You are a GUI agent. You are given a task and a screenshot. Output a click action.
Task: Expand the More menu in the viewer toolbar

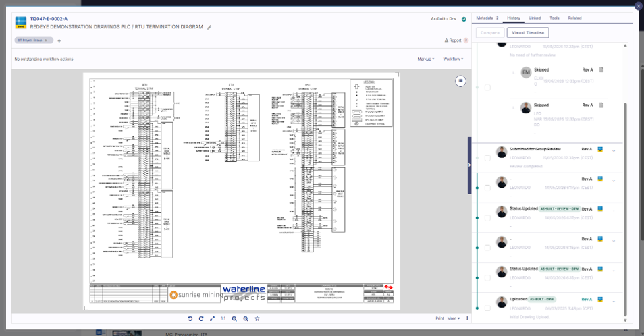click(454, 318)
